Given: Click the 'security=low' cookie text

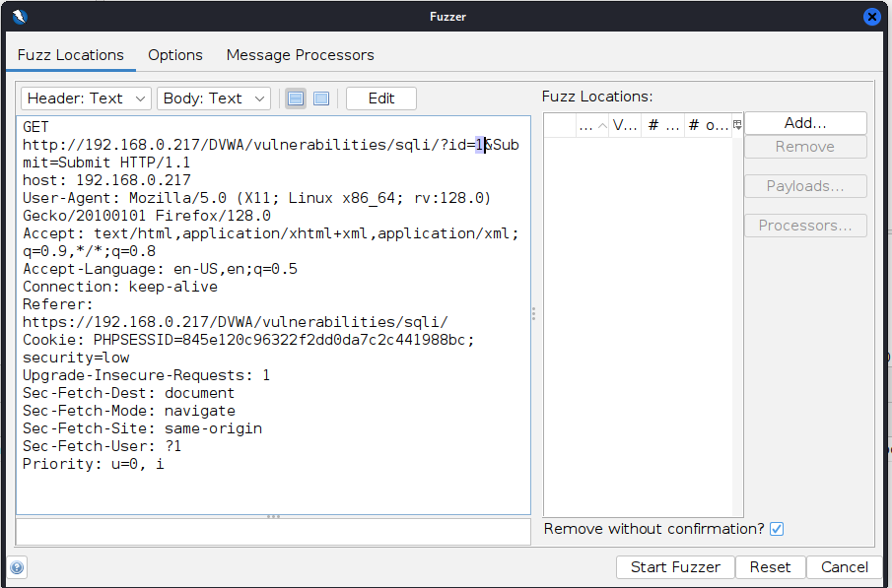Looking at the screenshot, I should click(x=76, y=358).
